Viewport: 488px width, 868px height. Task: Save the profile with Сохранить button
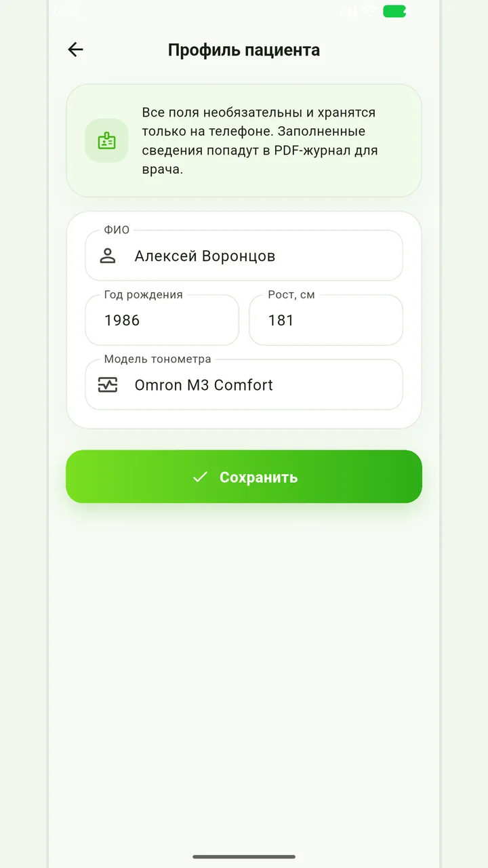click(244, 477)
